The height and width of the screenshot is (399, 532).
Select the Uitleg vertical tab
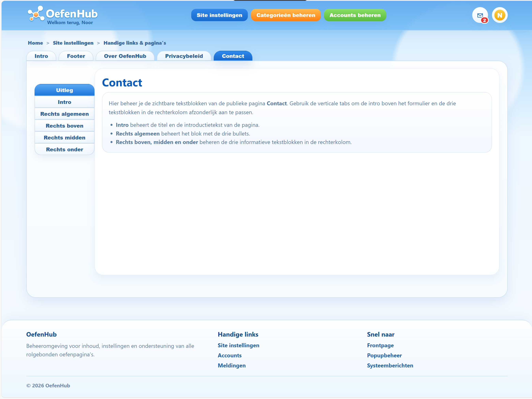click(65, 90)
